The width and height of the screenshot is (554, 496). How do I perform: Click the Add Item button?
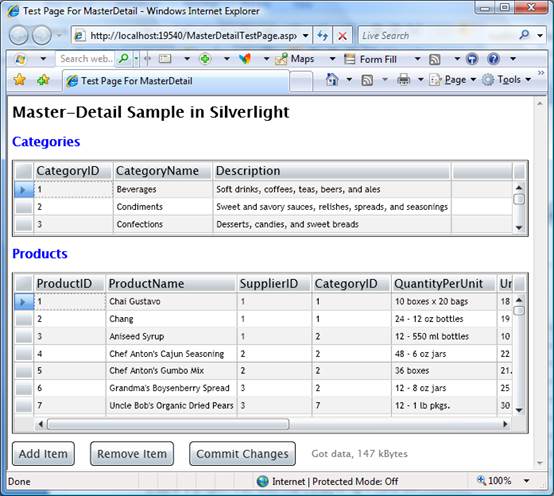[43, 454]
